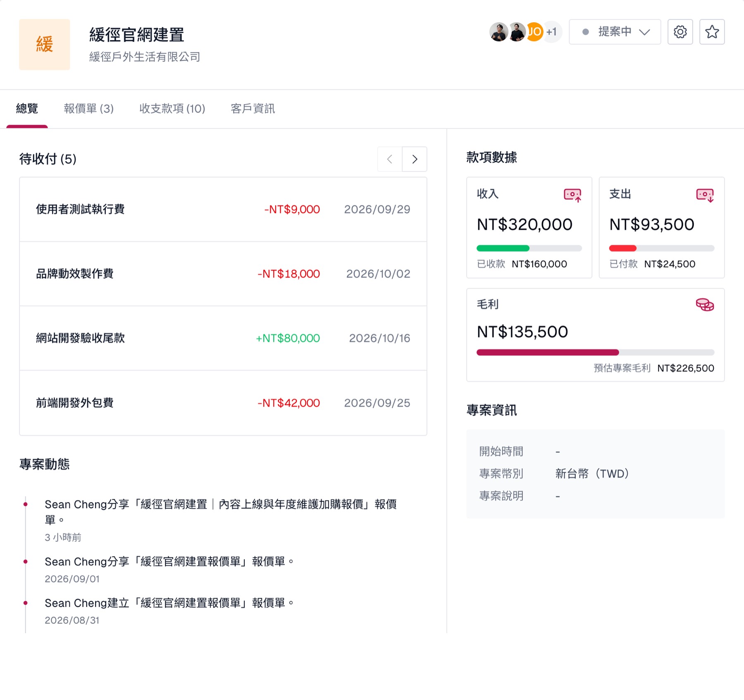744x700 pixels.
Task: Open the 報價單 (3) tab
Action: pos(89,109)
